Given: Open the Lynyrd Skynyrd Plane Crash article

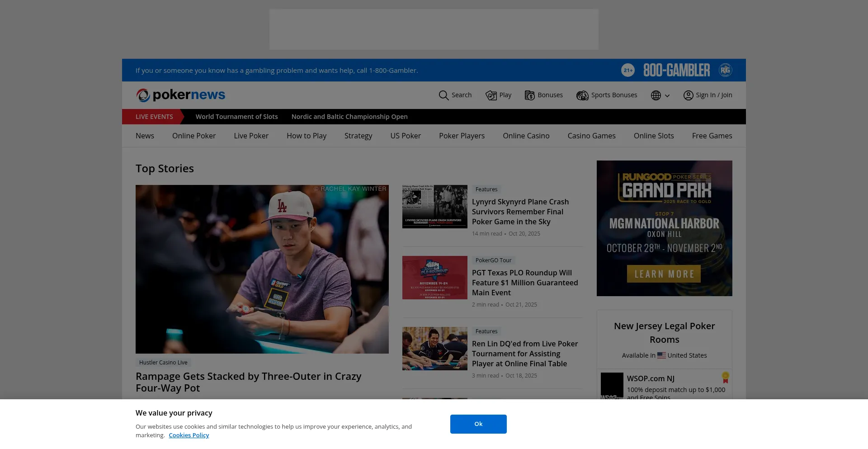Looking at the screenshot, I should coord(520,212).
